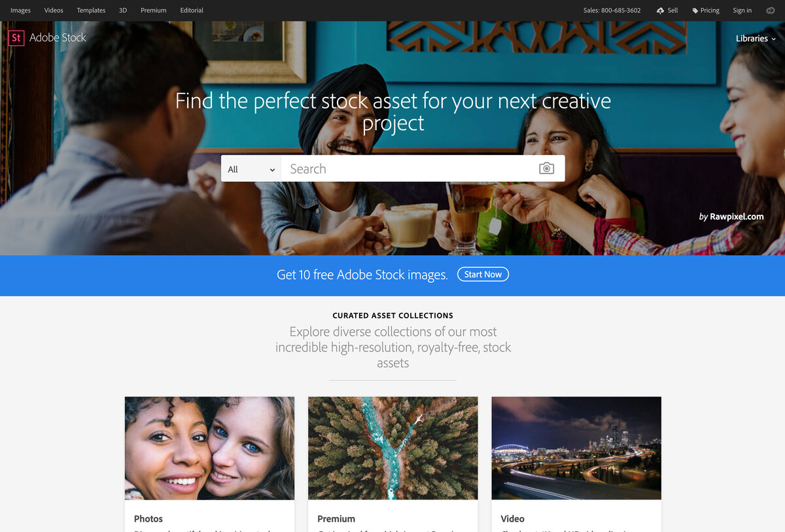785x532 pixels.
Task: Open the Photos collection thumbnail of two women
Action: 209,448
